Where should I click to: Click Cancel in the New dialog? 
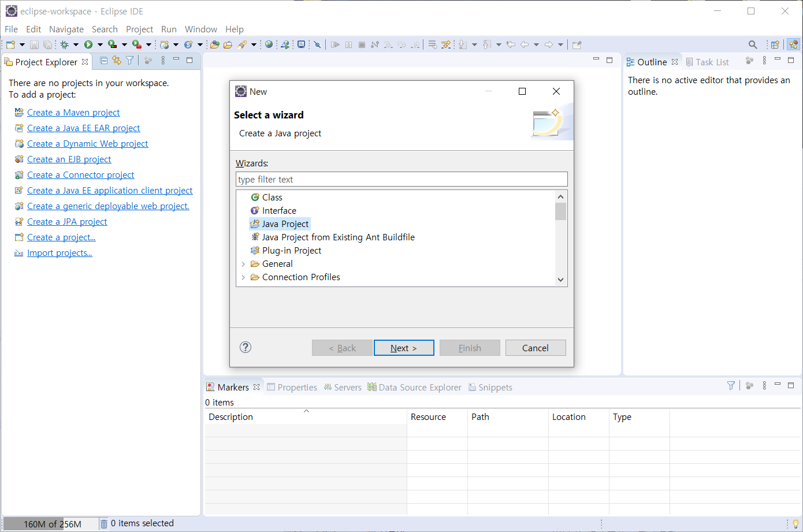536,348
